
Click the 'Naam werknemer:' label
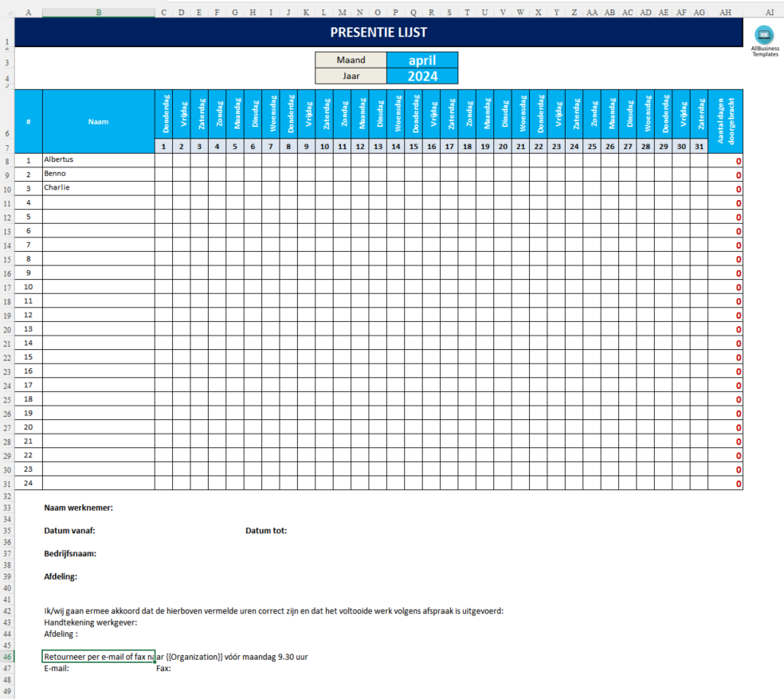click(x=78, y=508)
